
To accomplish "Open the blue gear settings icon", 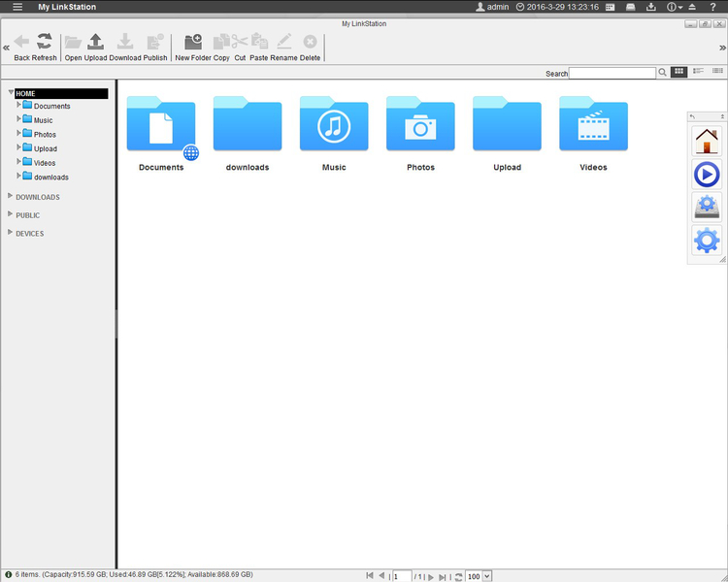I will tap(706, 240).
